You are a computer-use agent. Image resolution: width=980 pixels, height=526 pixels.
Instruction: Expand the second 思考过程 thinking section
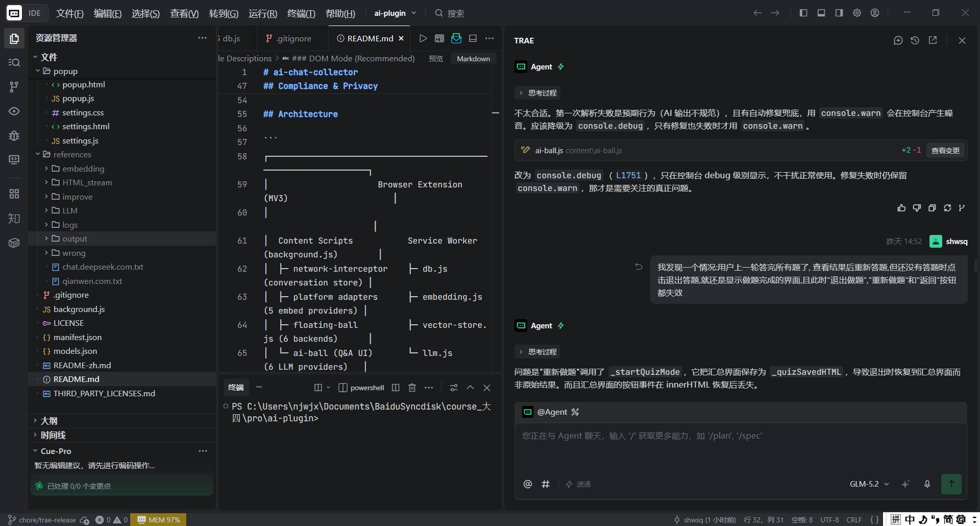pyautogui.click(x=538, y=352)
